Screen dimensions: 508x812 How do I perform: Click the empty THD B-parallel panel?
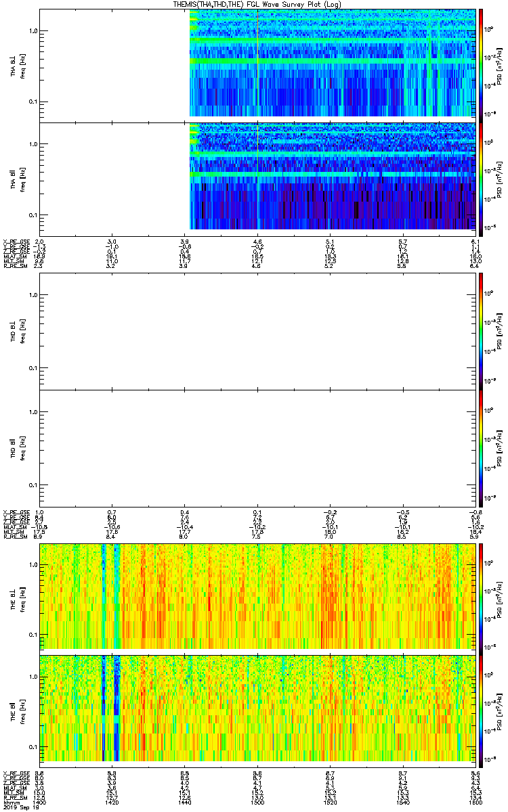click(257, 447)
